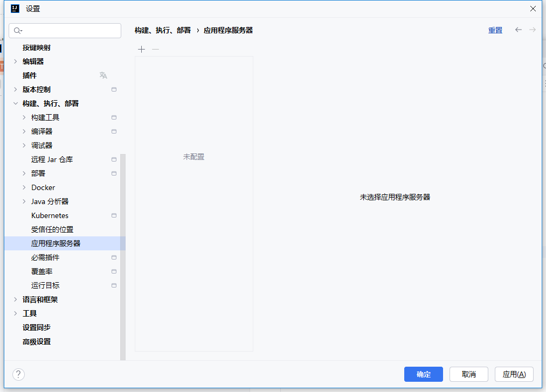This screenshot has width=546, height=392.
Task: Open the 高级设置 page
Action: [x=37, y=341]
